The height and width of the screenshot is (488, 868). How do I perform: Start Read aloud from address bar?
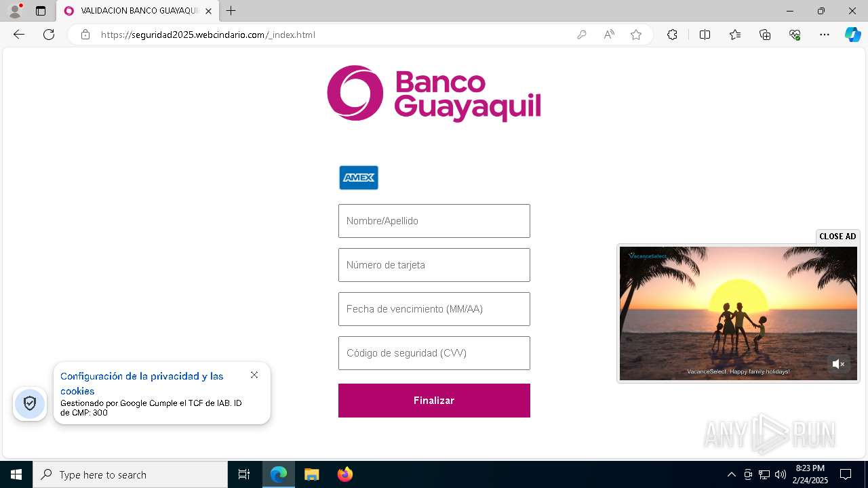click(x=609, y=35)
